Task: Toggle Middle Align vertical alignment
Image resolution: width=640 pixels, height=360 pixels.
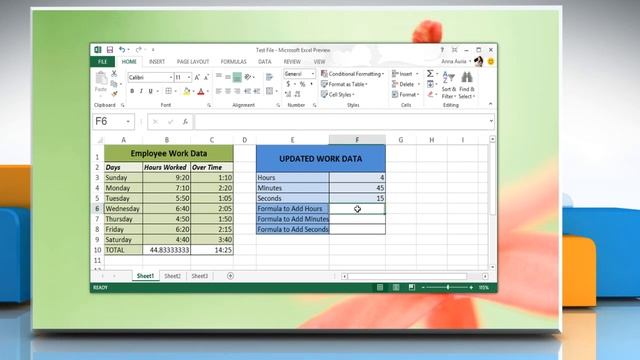Action: click(228, 77)
